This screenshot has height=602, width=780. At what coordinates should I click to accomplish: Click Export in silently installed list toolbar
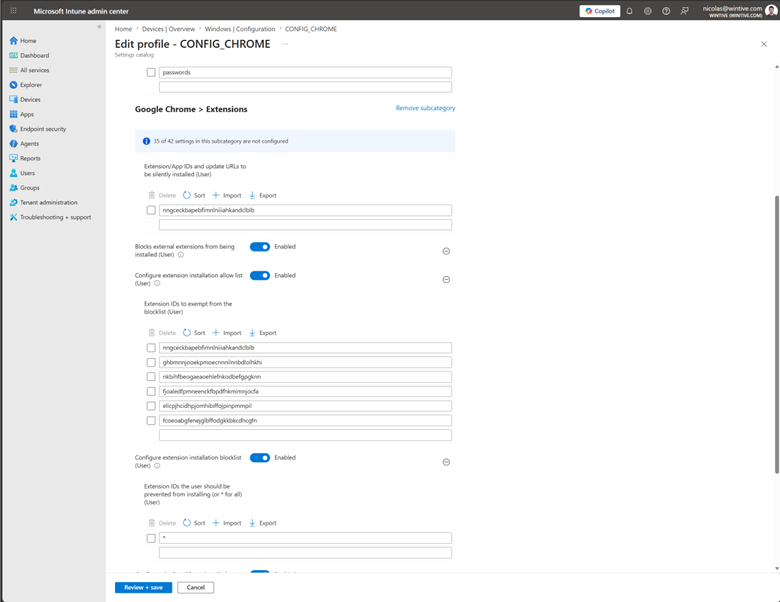click(263, 196)
